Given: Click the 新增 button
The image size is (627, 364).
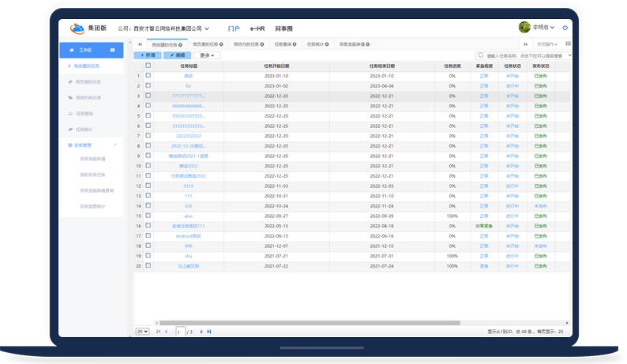Looking at the screenshot, I should click(x=148, y=56).
